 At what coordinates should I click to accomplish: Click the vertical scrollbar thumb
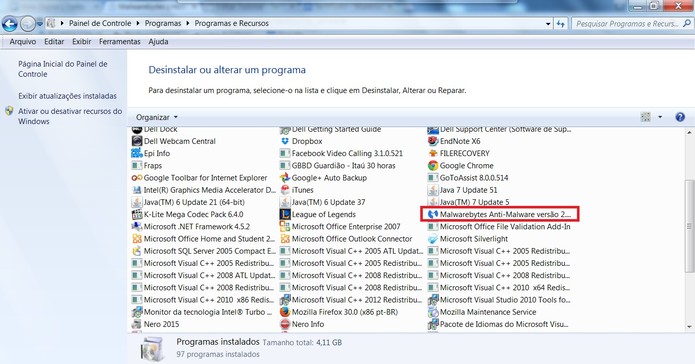pos(689,226)
